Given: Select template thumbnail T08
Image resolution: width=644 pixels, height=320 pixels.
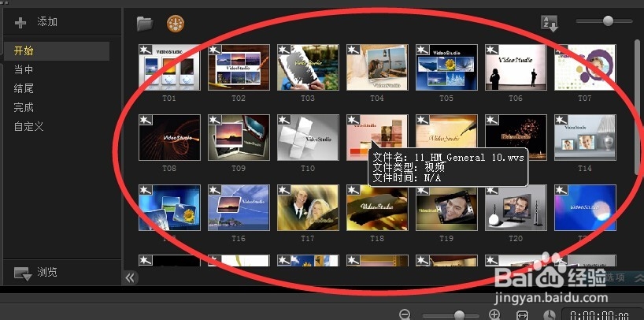Looking at the screenshot, I should [169, 137].
